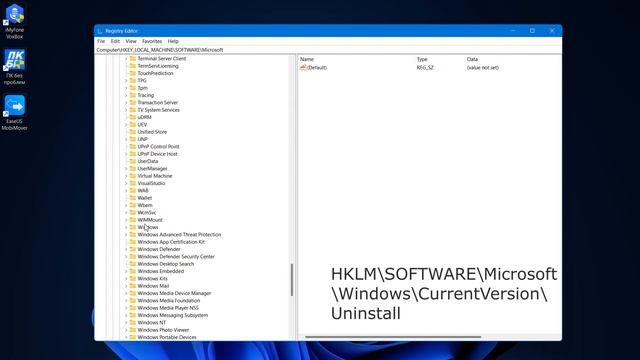Screen dimensions: 640x360
Task: Expand the Windows key node
Action: pos(126,227)
